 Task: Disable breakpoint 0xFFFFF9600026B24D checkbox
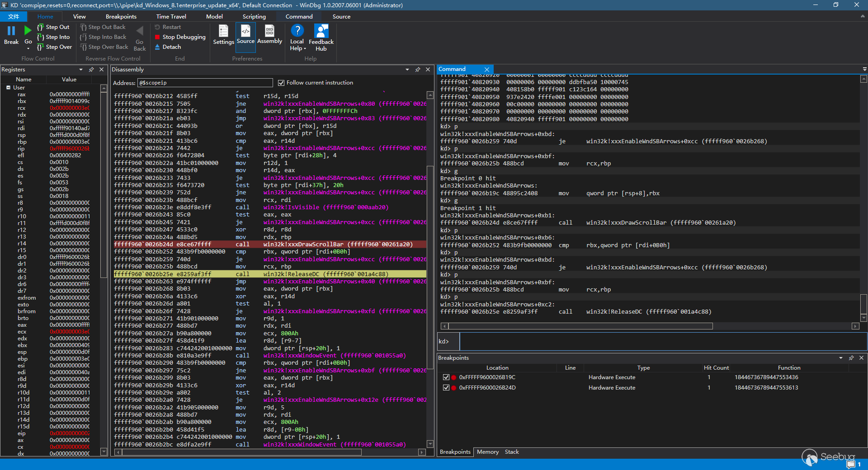coord(446,388)
